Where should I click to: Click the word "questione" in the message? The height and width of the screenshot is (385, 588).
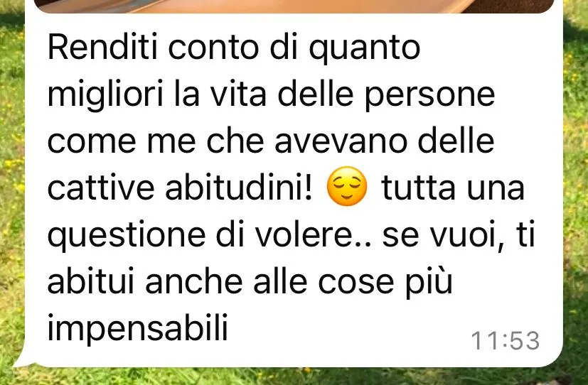tap(127, 235)
